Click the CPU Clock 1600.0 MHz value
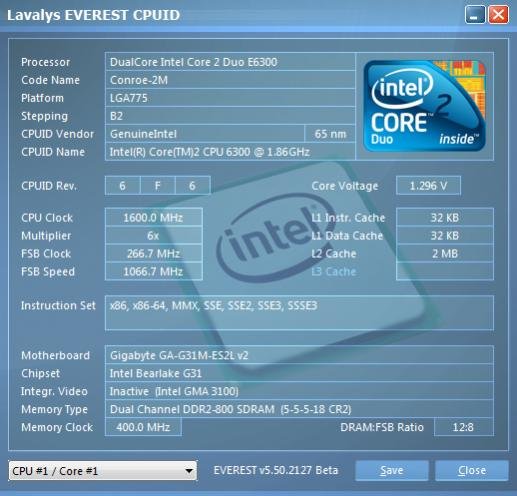The image size is (517, 496). tap(154, 217)
